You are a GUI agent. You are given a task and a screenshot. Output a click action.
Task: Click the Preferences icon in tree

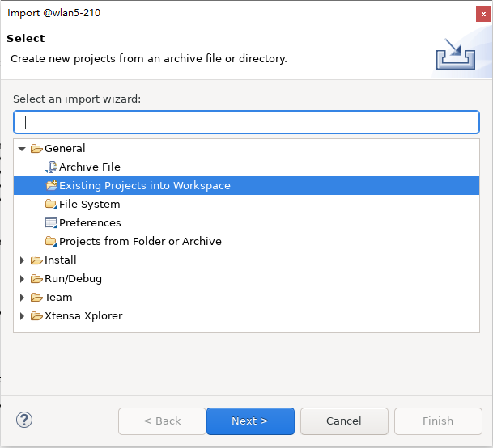(x=52, y=223)
